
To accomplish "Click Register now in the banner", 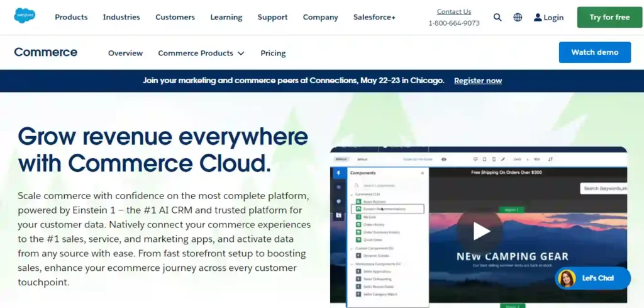I will [x=478, y=81].
